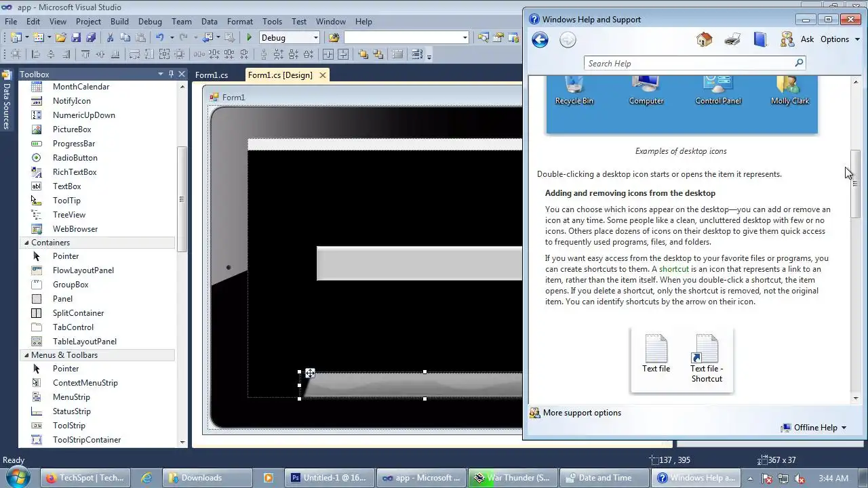Open layout toolbar overflow options
Image resolution: width=868 pixels, height=488 pixels.
point(429,55)
